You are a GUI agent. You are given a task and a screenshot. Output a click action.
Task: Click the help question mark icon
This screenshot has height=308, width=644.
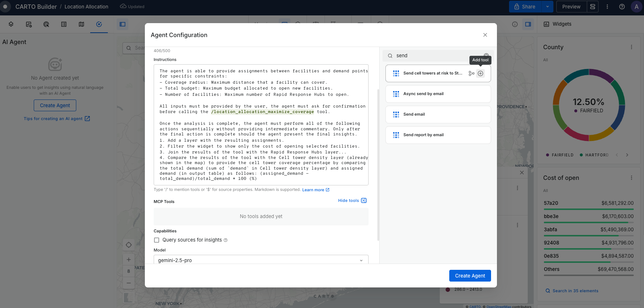point(622,7)
